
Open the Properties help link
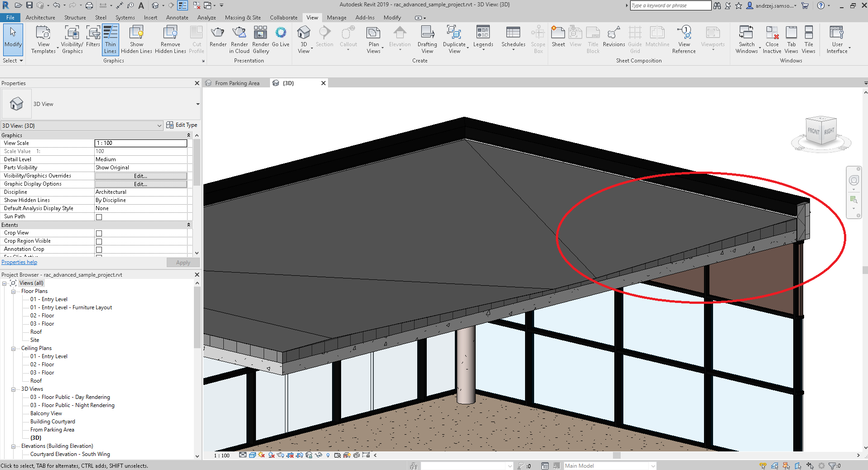pos(19,262)
